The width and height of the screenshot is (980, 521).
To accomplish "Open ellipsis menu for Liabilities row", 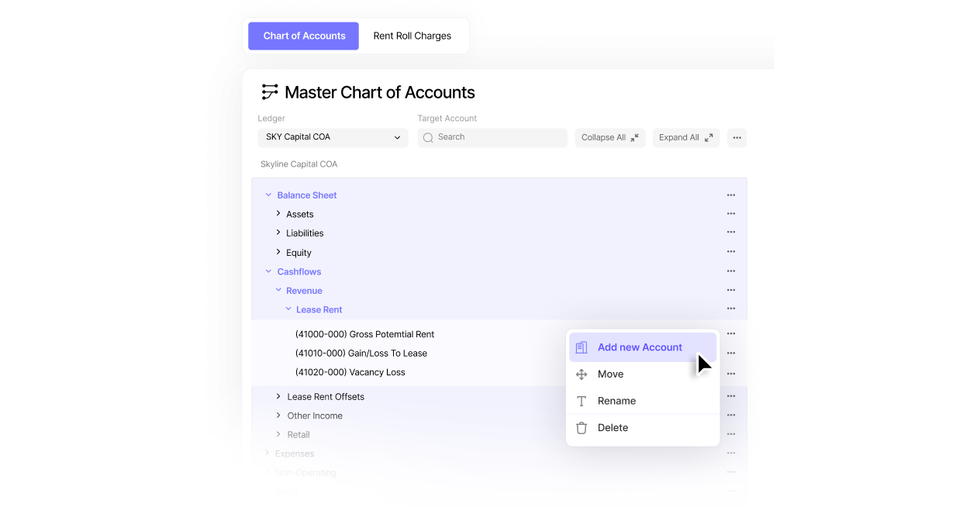I will coord(730,233).
